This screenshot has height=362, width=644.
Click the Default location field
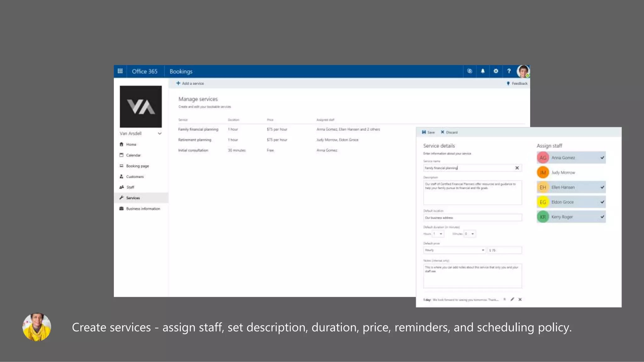tap(472, 218)
